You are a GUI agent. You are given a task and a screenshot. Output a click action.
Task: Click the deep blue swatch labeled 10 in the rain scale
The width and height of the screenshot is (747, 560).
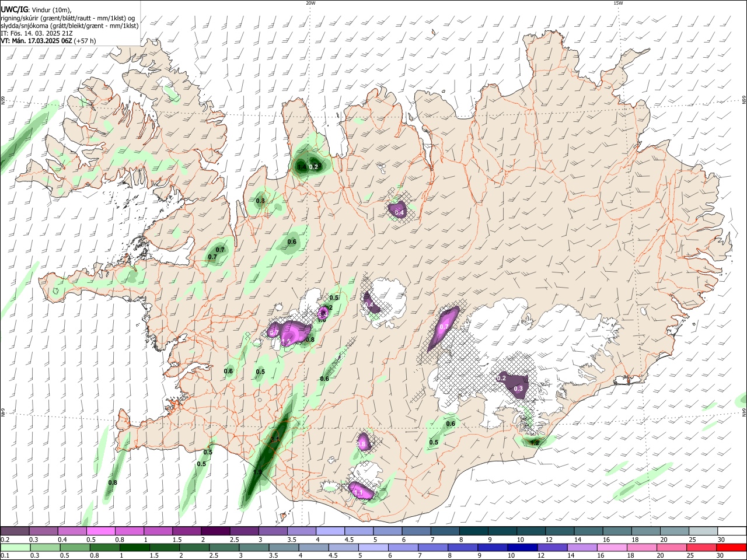[x=521, y=547]
